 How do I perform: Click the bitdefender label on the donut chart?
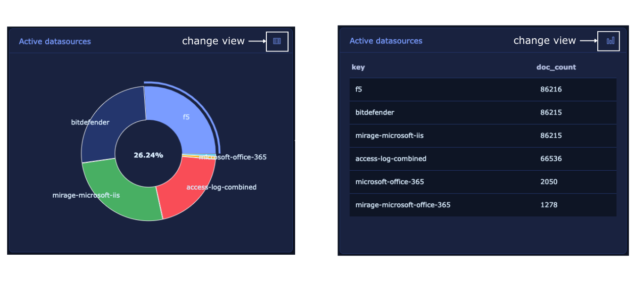pos(90,123)
